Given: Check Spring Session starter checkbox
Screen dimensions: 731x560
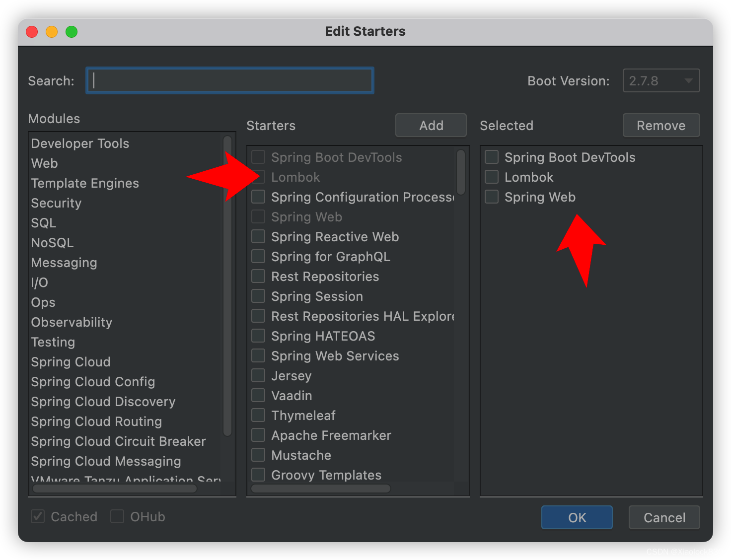Looking at the screenshot, I should (x=258, y=296).
